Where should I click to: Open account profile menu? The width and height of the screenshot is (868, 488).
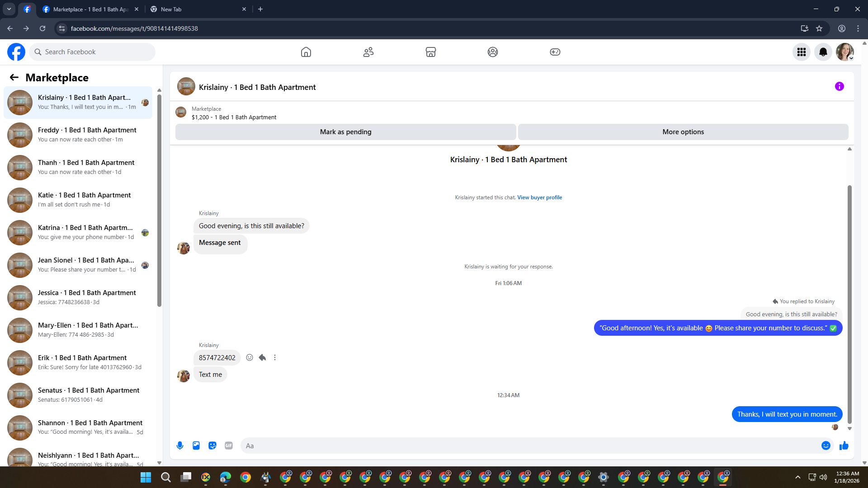[x=844, y=52]
